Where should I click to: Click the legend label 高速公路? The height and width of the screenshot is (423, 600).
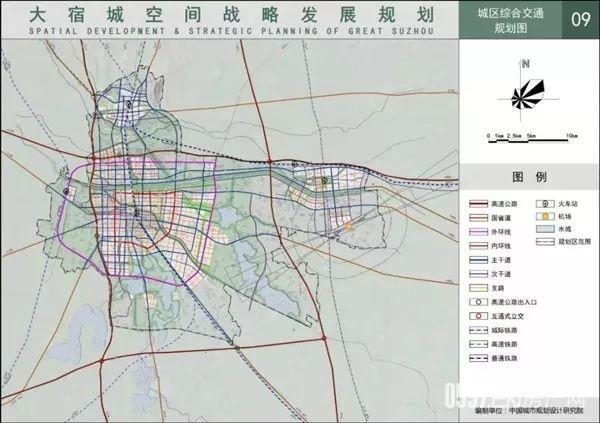coord(504,204)
